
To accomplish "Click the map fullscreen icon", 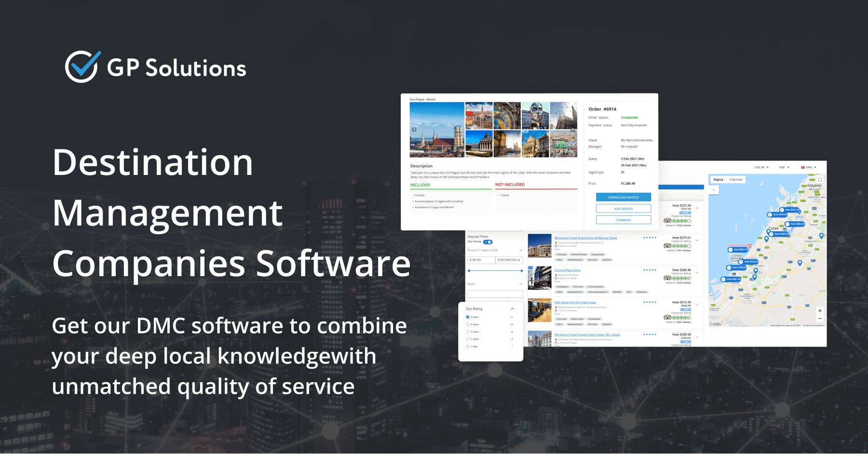I will [x=820, y=180].
